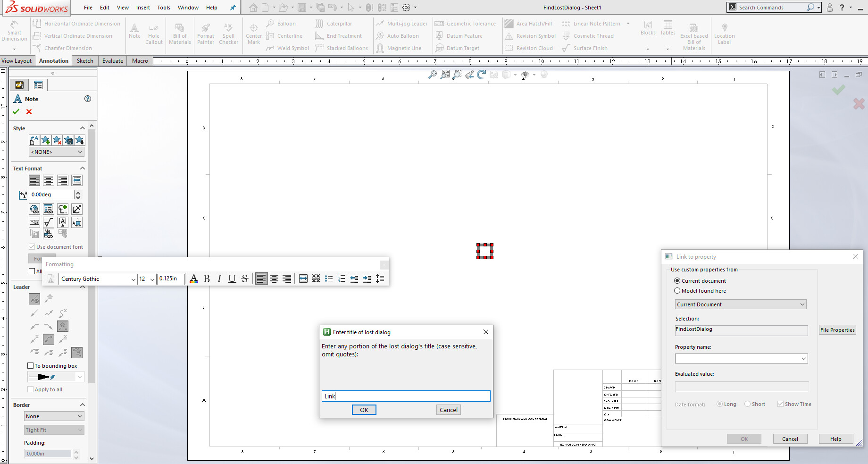
Task: Insert a bulleted list in the note
Action: coord(329,279)
